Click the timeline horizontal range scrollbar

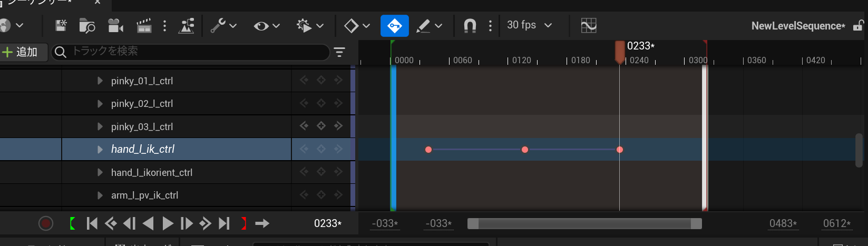(x=584, y=224)
